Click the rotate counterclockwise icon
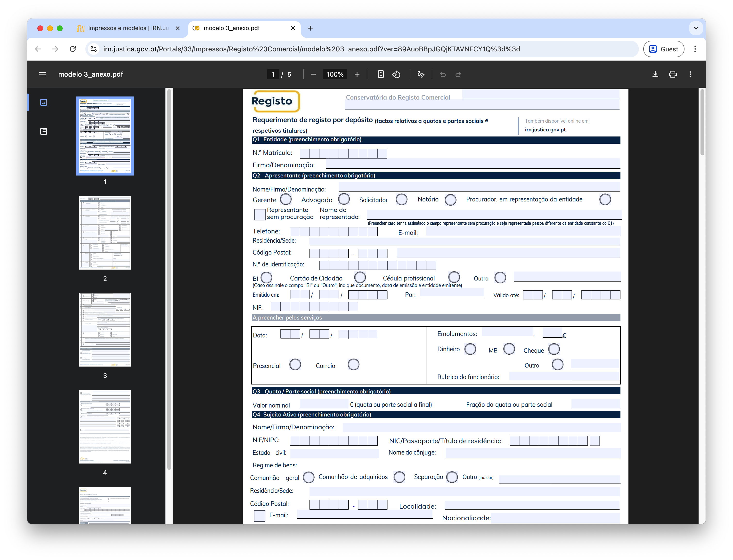The width and height of the screenshot is (733, 560). tap(396, 74)
